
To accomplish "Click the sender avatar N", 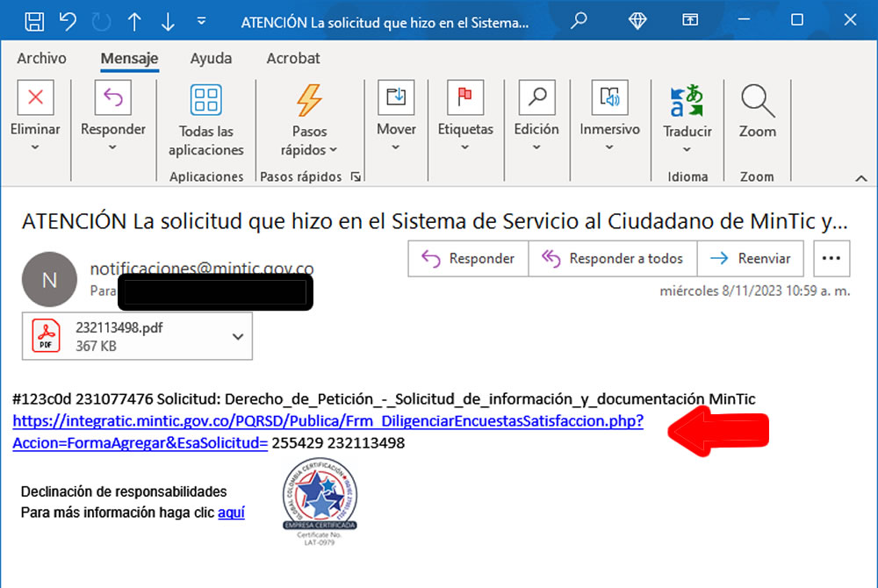I will point(49,279).
